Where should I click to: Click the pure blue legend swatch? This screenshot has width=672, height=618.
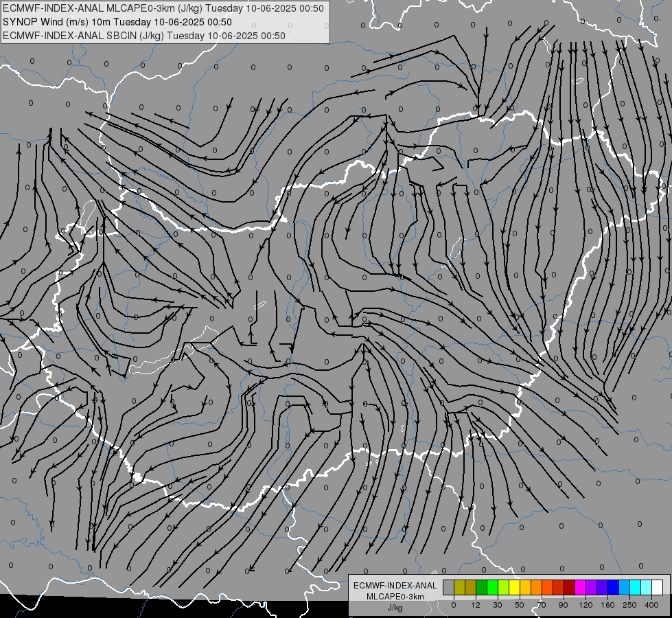[x=613, y=588]
